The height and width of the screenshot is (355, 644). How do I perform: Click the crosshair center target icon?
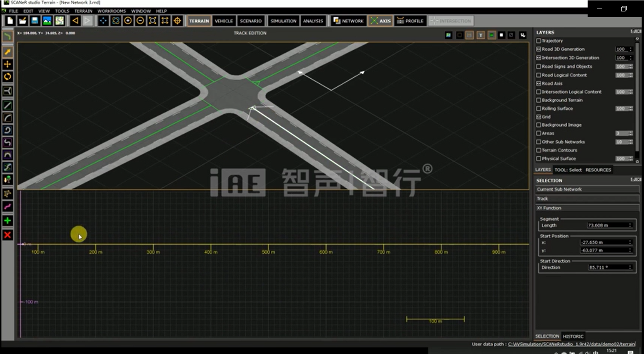tap(177, 21)
